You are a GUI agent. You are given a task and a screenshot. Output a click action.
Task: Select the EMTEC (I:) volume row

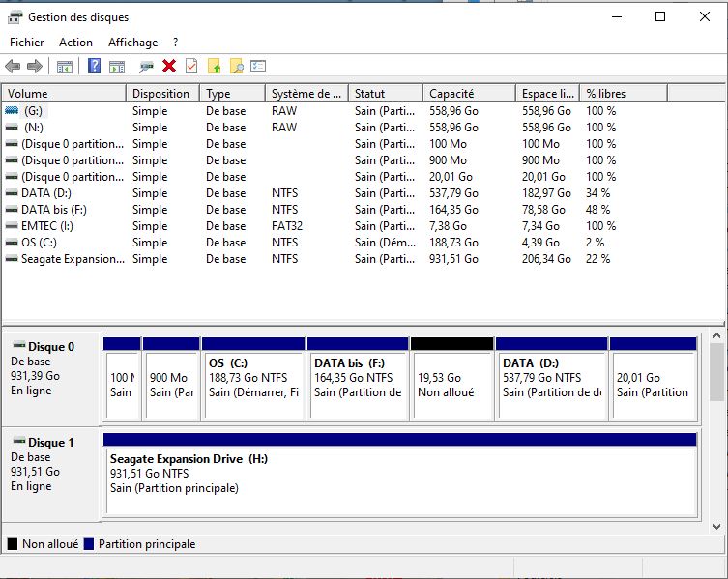(x=46, y=226)
